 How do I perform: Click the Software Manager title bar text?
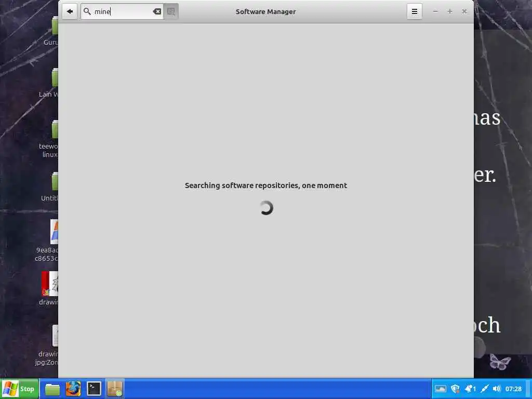coord(265,11)
